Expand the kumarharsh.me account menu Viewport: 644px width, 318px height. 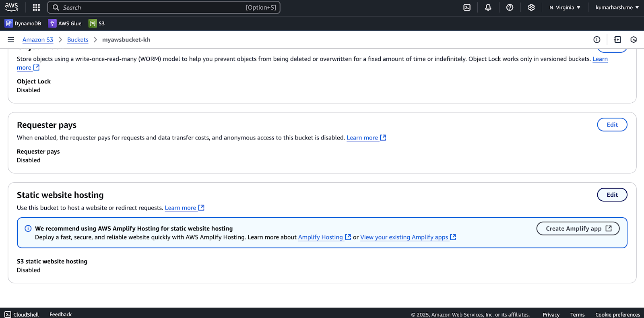pos(617,7)
